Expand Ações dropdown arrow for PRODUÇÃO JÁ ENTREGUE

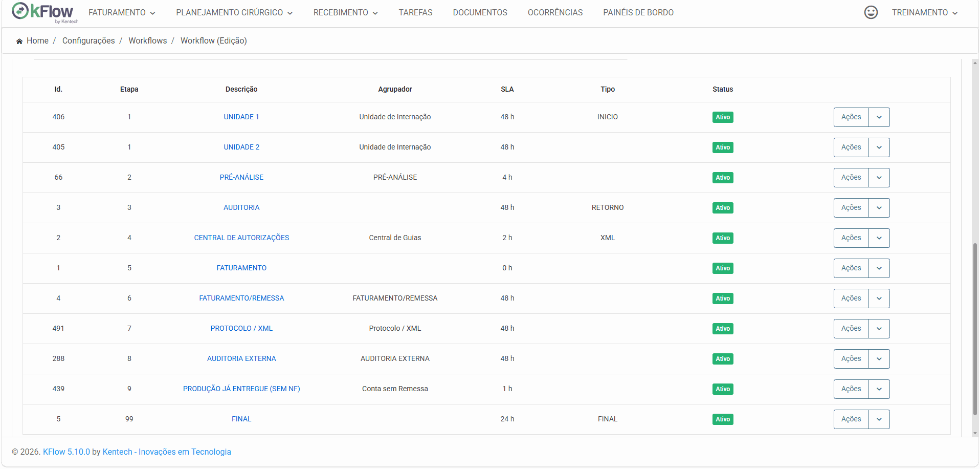879,389
